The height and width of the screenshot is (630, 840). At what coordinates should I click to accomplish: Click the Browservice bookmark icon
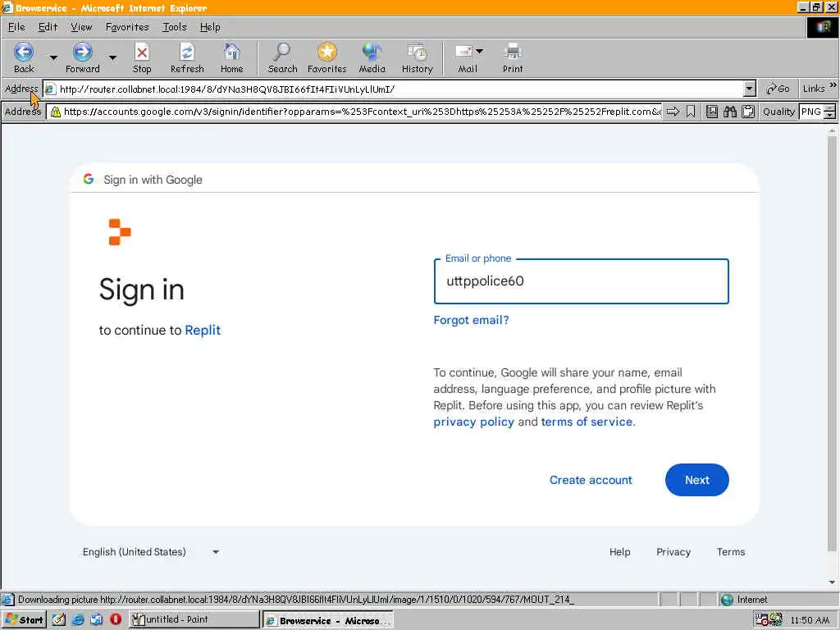coord(691,112)
